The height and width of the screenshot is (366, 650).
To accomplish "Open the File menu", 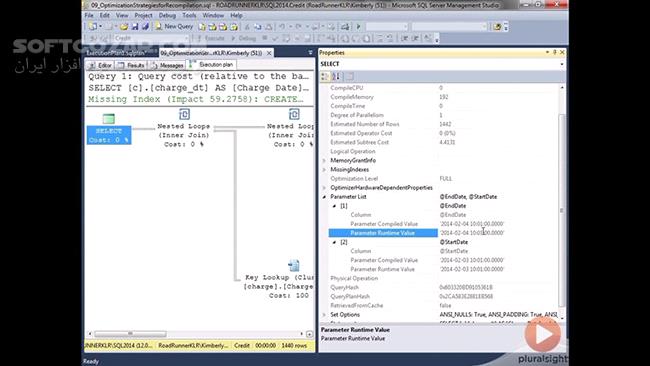I will [x=89, y=15].
